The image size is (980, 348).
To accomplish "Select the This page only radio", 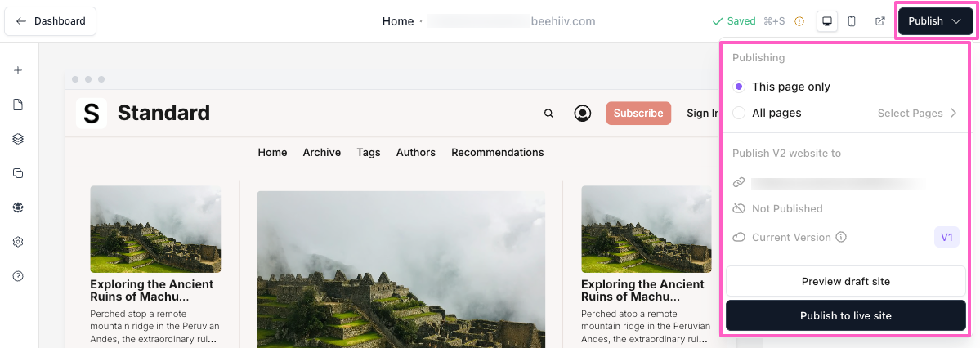I will (739, 87).
